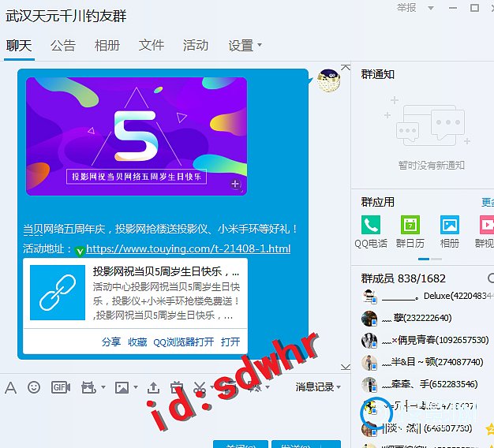The width and height of the screenshot is (494, 448).
Task: Click the sender's avatar in chat
Action: click(328, 80)
